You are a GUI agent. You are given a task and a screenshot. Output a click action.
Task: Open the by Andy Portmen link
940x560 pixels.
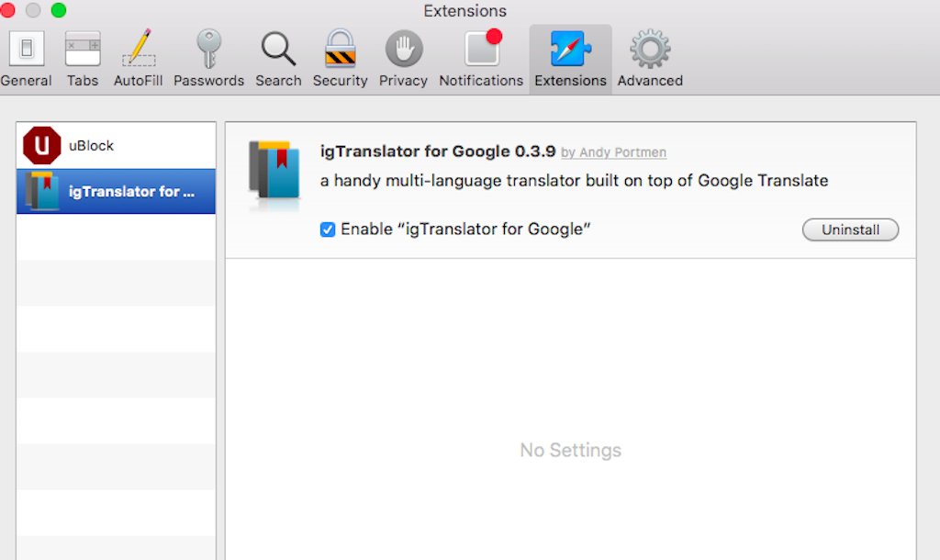click(613, 152)
